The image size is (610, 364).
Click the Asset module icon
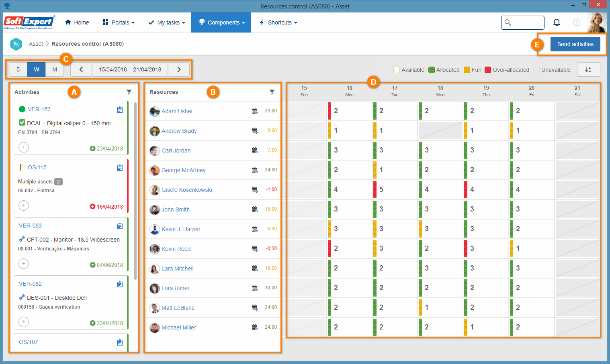tap(16, 44)
